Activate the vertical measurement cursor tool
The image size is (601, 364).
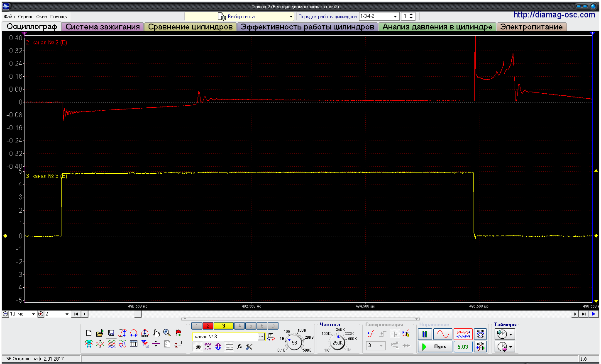pyautogui.click(x=122, y=333)
